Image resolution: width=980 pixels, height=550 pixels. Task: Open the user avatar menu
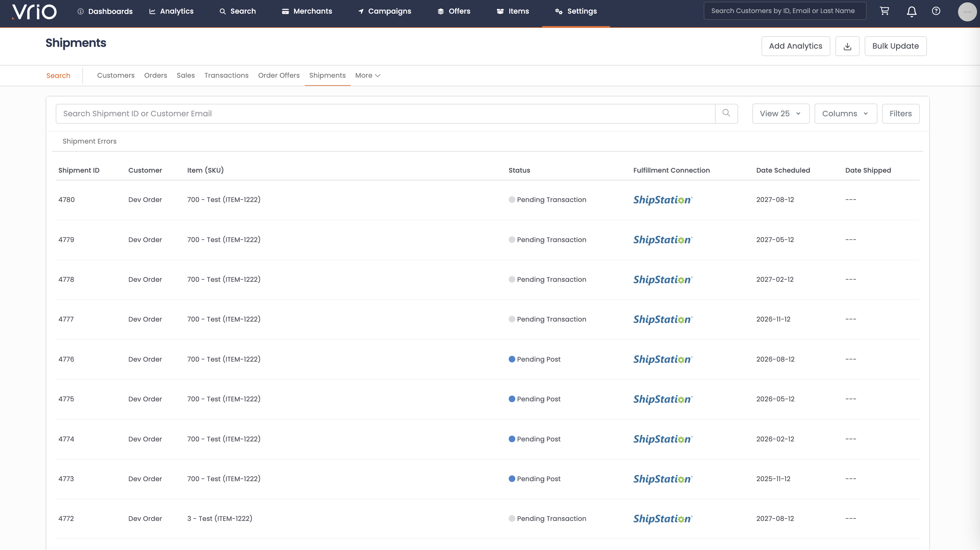(x=967, y=11)
